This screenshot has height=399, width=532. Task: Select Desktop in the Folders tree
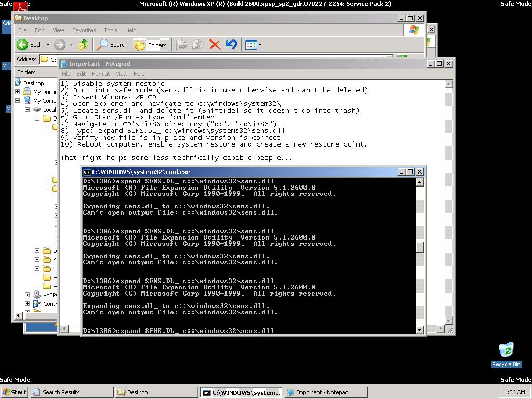click(33, 83)
